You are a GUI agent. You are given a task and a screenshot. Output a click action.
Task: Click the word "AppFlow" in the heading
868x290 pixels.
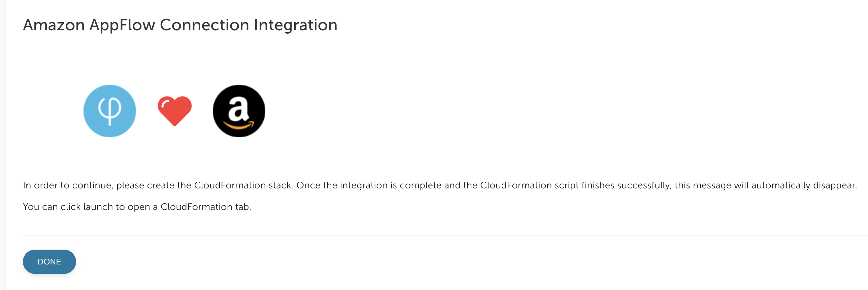coord(122,25)
